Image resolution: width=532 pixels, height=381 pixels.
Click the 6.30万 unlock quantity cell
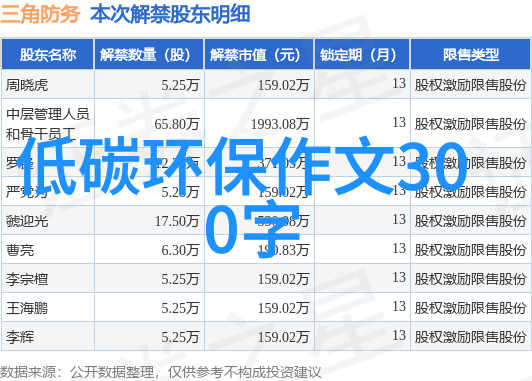tap(180, 250)
